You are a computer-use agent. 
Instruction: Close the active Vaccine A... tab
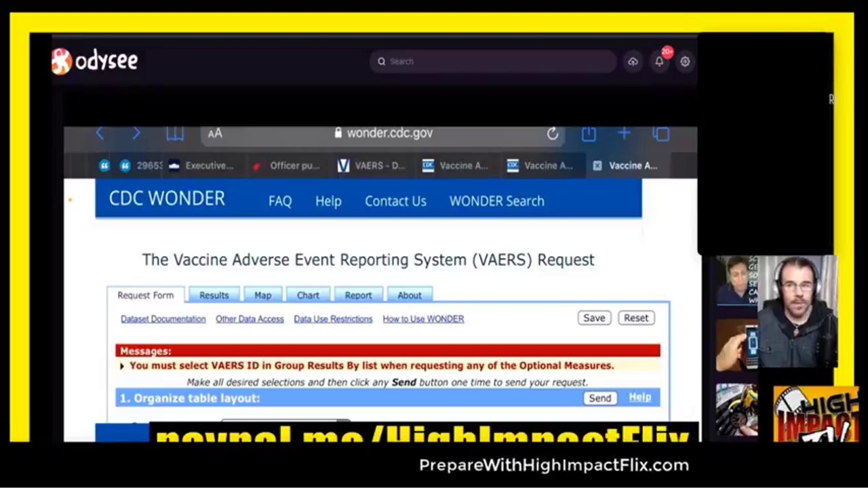(x=597, y=165)
